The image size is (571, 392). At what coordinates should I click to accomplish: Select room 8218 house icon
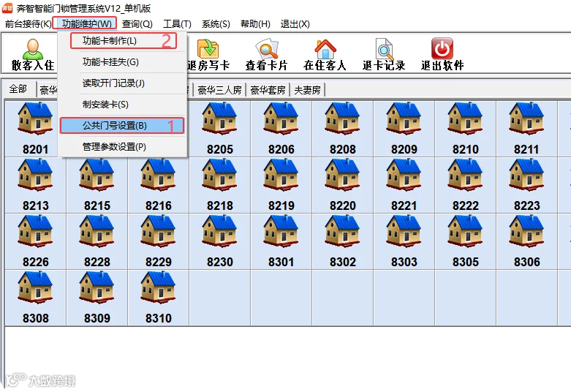[x=219, y=175]
